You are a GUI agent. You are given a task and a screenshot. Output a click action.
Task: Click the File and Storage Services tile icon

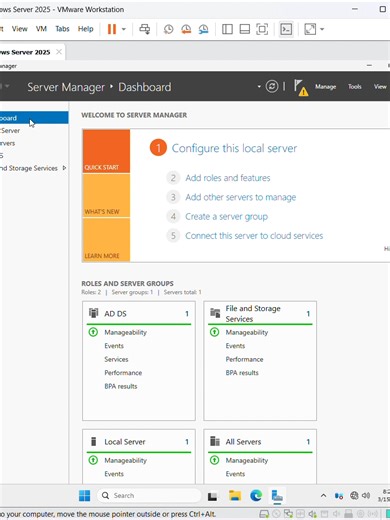pyautogui.click(x=215, y=313)
